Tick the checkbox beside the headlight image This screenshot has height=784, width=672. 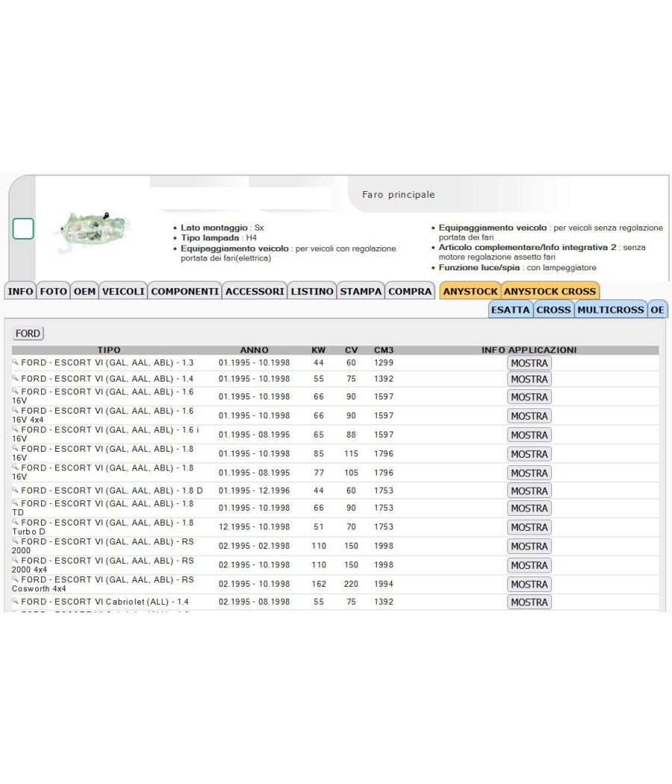click(23, 228)
